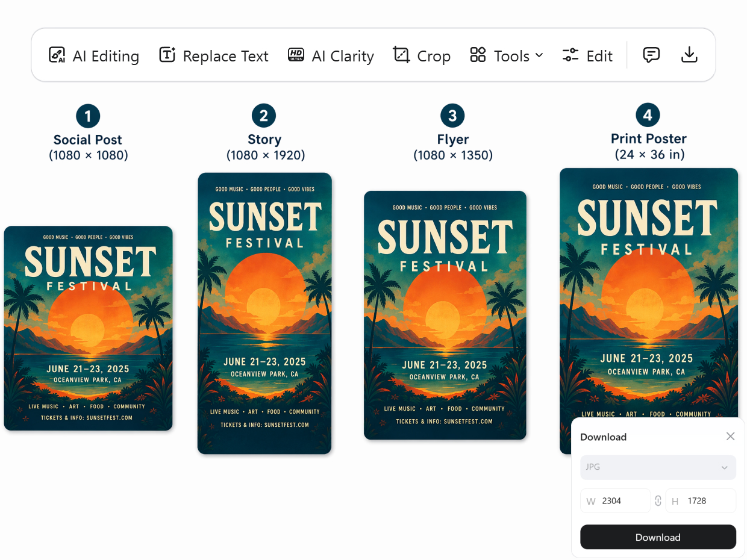
Task: Click the "Flyer" label text
Action: click(453, 140)
